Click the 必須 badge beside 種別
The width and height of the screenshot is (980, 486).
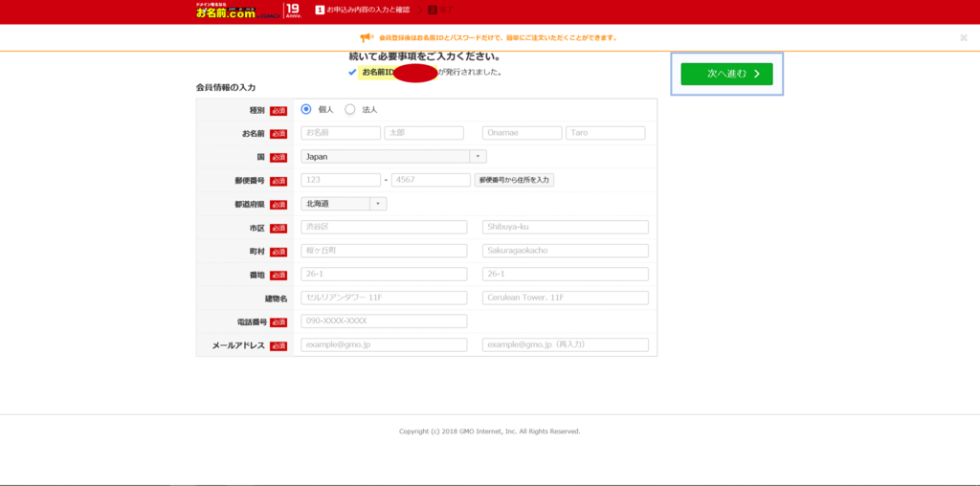278,111
